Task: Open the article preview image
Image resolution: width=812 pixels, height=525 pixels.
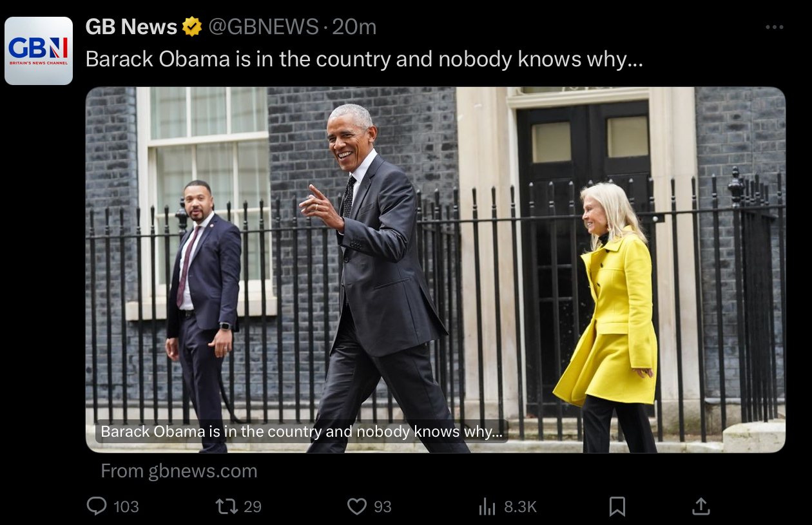Action: click(436, 269)
